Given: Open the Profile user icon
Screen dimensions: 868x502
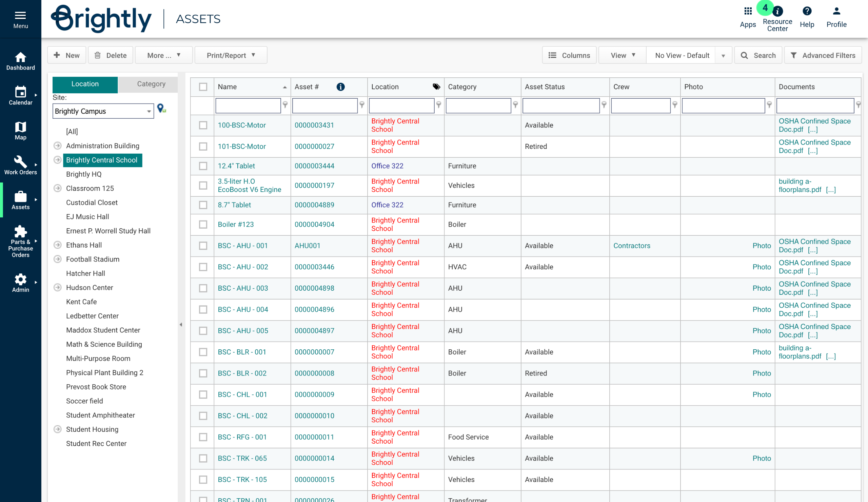Looking at the screenshot, I should (836, 12).
